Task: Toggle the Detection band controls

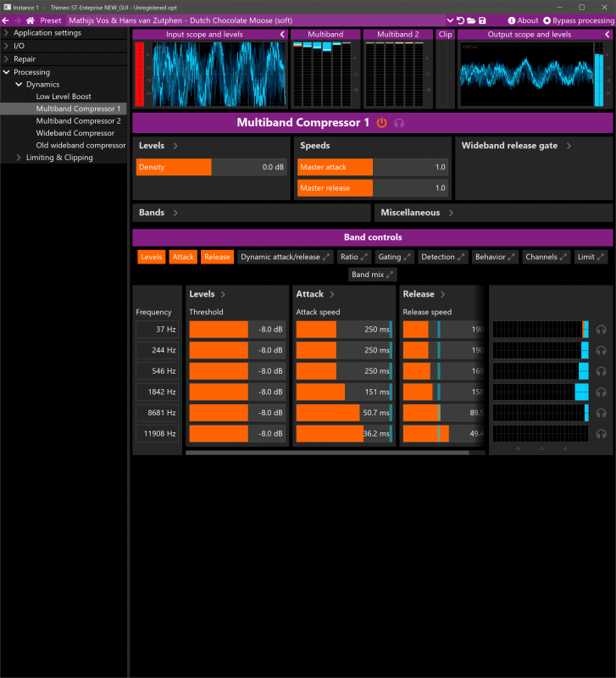Action: tap(442, 257)
